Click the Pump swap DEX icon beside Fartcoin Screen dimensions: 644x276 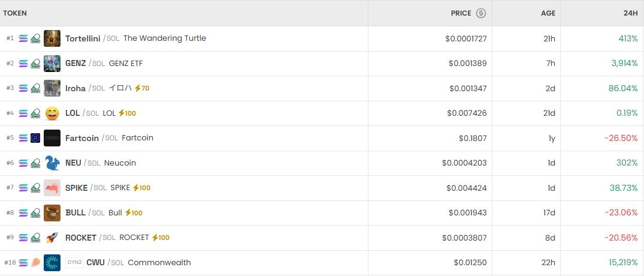click(35, 138)
